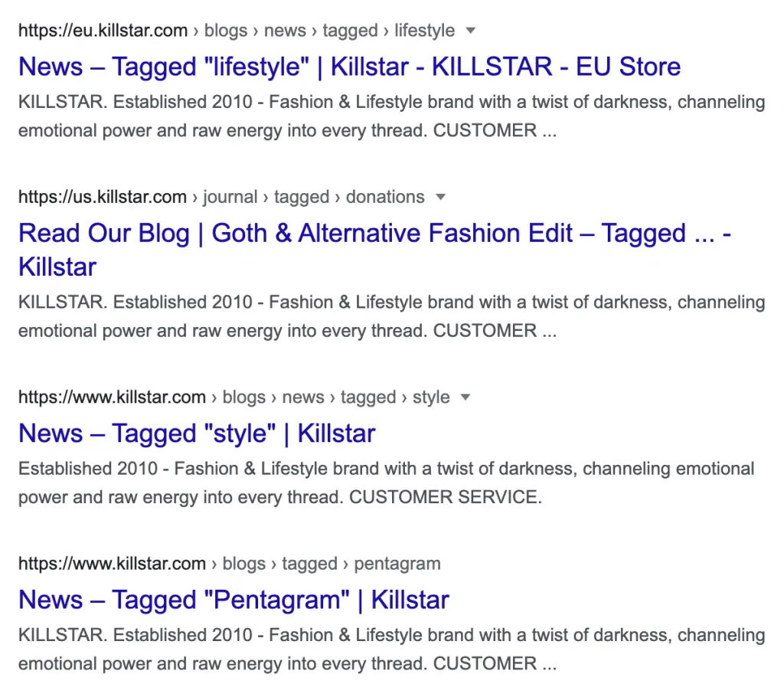784x697 pixels.
Task: Open the News Tagged "lifestyle" EU Store result
Action: pyautogui.click(x=349, y=67)
